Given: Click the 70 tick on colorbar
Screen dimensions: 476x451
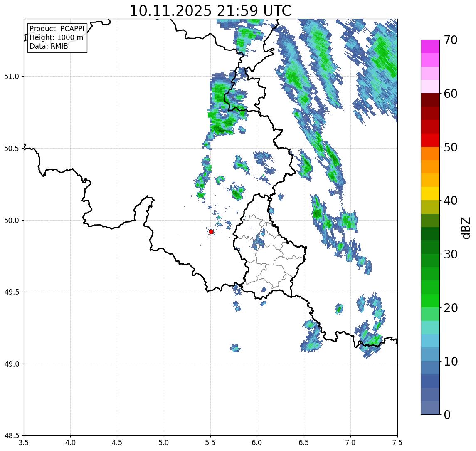Looking at the screenshot, I should [x=451, y=40].
